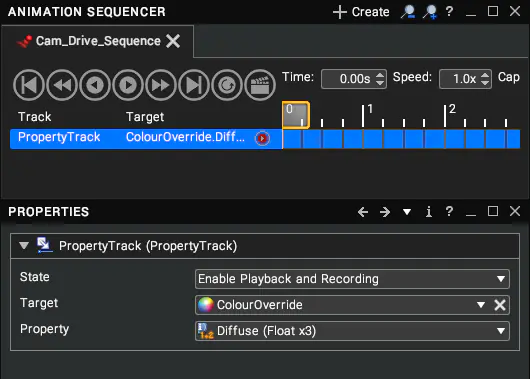Viewport: 530px width, 379px height.
Task: Play the animation sequence forward
Action: coord(128,85)
